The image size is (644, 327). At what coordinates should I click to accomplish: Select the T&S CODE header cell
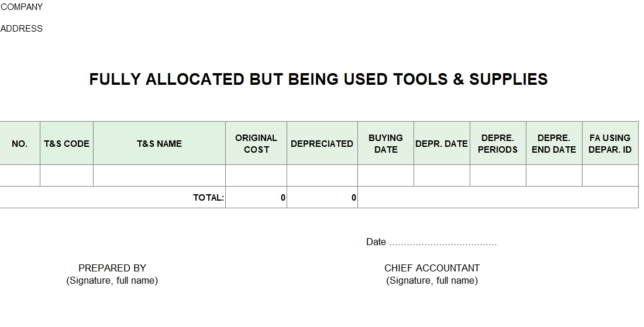tap(67, 143)
